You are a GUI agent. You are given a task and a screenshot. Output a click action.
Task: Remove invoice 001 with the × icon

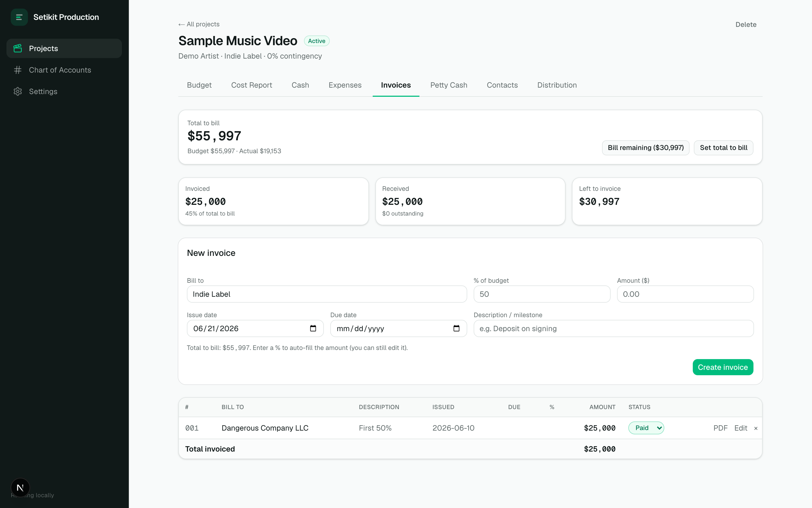click(756, 428)
